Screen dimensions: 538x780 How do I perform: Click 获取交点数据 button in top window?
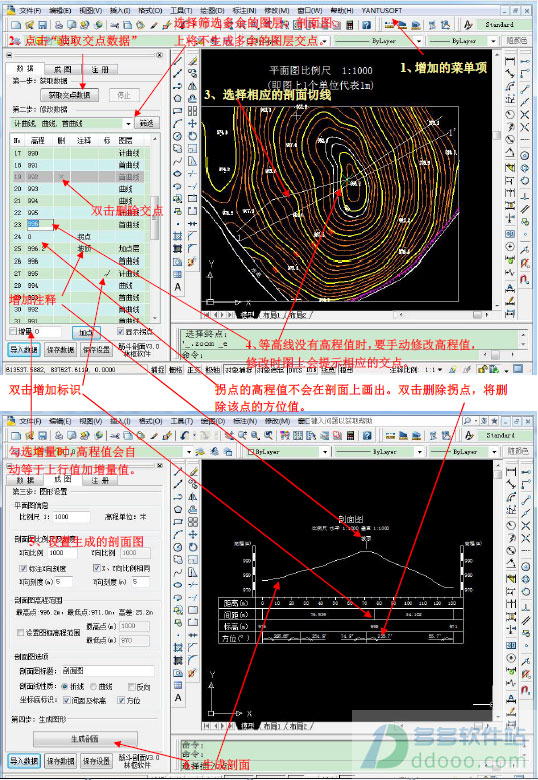[x=69, y=95]
